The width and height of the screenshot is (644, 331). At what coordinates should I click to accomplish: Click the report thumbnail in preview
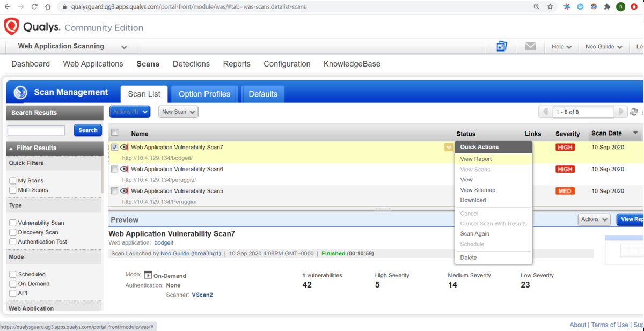coord(625,249)
